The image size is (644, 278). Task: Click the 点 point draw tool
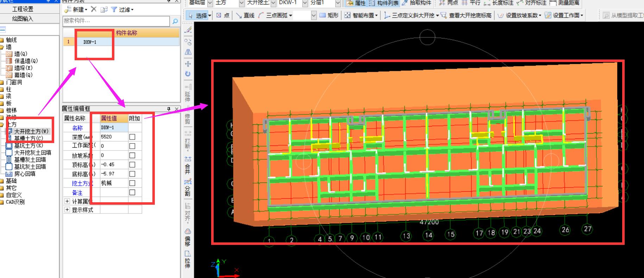(x=223, y=16)
